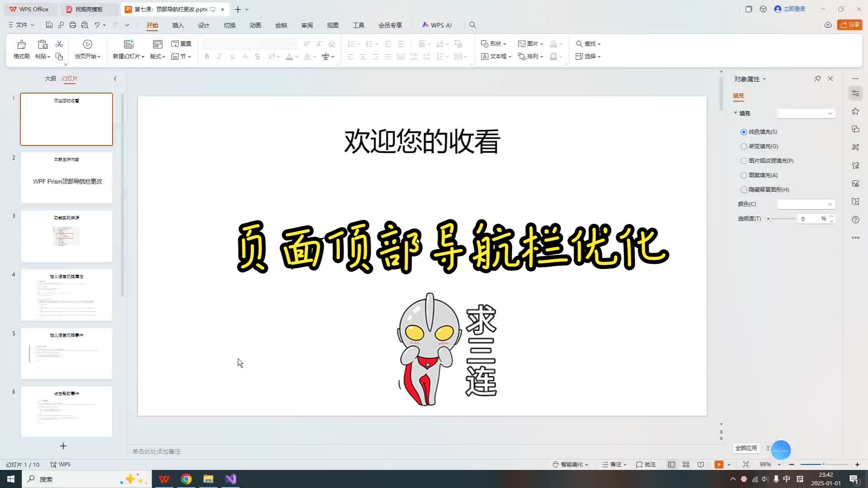The image size is (868, 488).
Task: Click the add slide plus below thumbnails
Action: point(63,446)
